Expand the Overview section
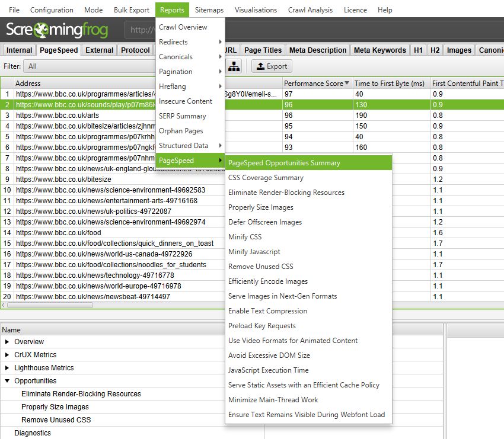This screenshot has height=439, width=504. coord(8,341)
